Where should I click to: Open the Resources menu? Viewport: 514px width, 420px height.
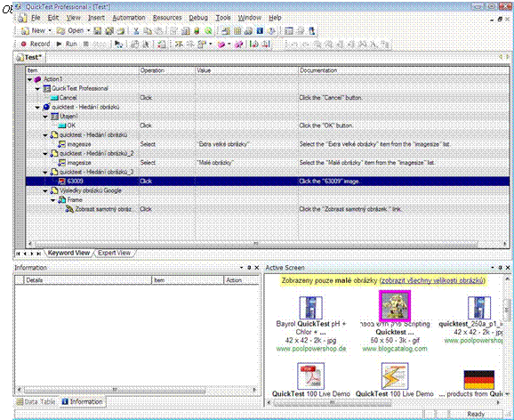(167, 18)
